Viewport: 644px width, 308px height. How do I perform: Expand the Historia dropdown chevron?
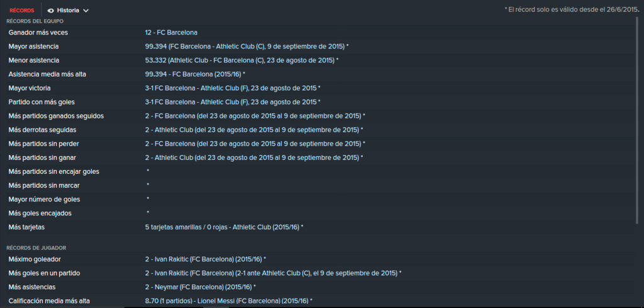[86, 11]
